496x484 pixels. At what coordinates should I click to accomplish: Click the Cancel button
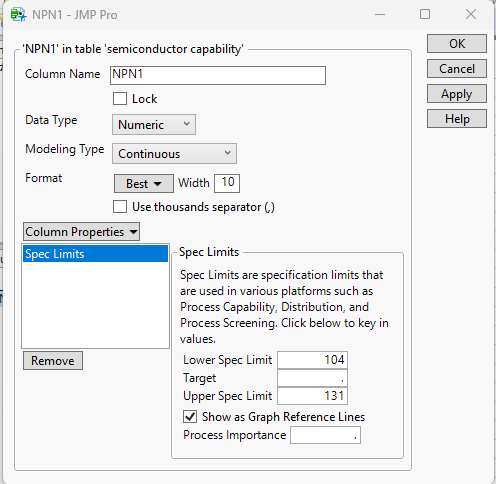tap(457, 69)
